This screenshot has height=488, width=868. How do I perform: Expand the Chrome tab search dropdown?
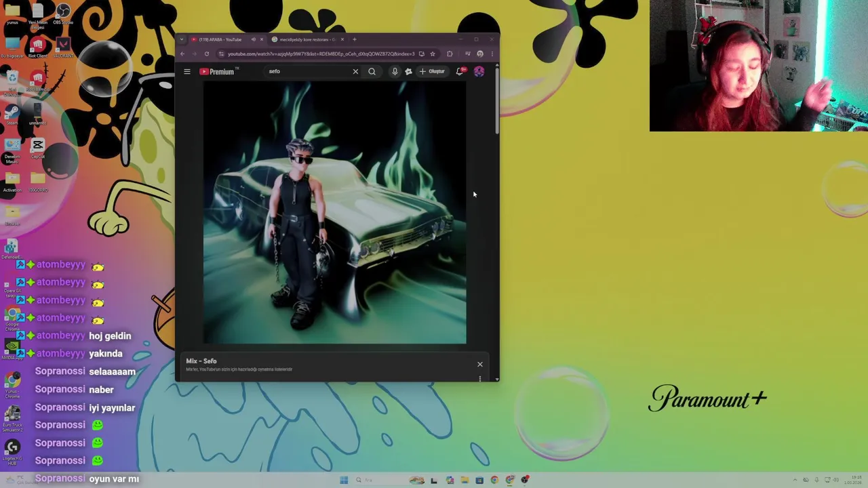point(182,39)
